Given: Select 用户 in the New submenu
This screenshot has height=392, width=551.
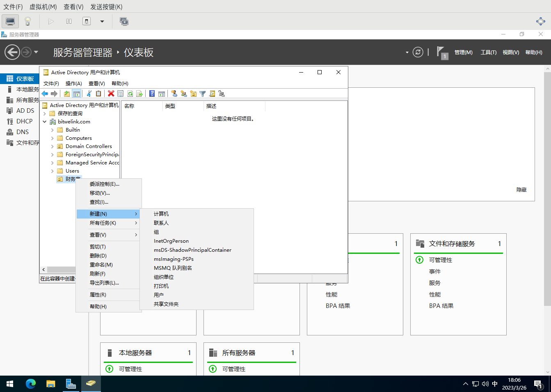Looking at the screenshot, I should tap(159, 295).
